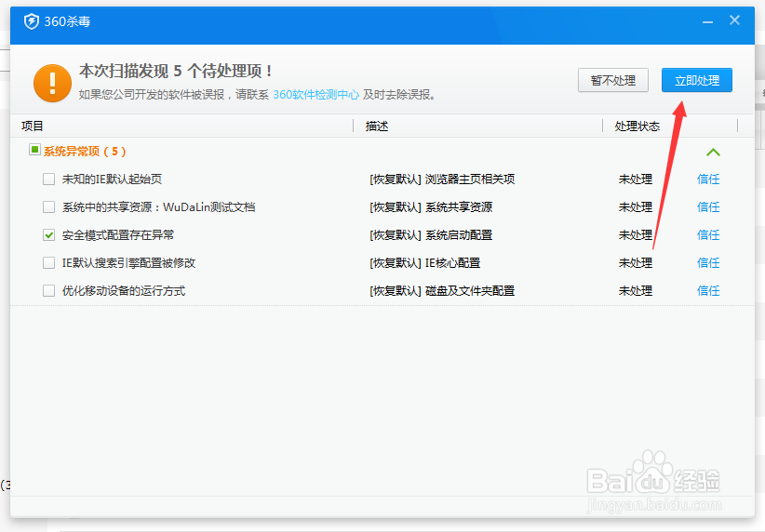This screenshot has width=765, height=532.
Task: Click description [恢复默认] IE核心配置
Action: 425,263
